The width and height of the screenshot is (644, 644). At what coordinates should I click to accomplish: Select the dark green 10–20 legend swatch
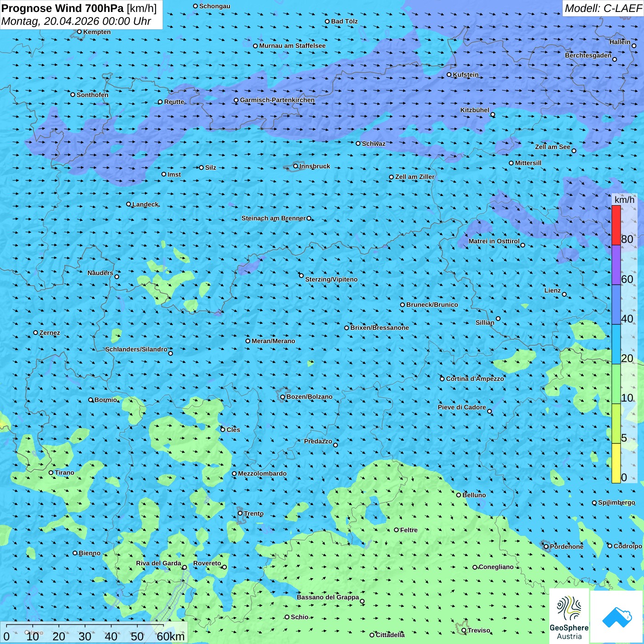point(616,384)
